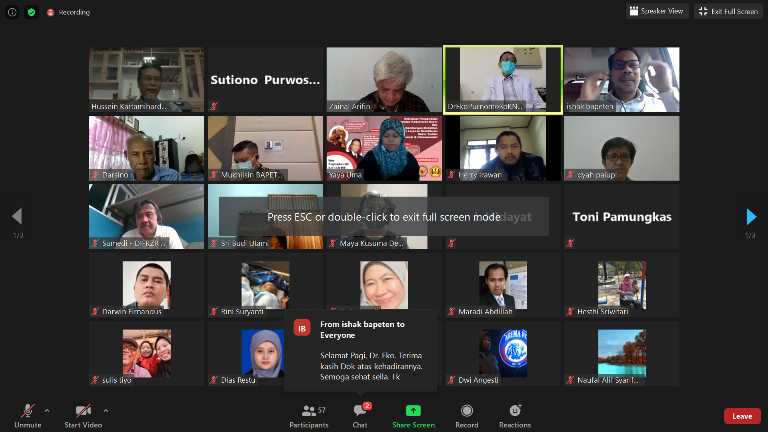Image resolution: width=768 pixels, height=432 pixels.
Task: Click muted mic icon next to Dias Restu
Action: 214,380
